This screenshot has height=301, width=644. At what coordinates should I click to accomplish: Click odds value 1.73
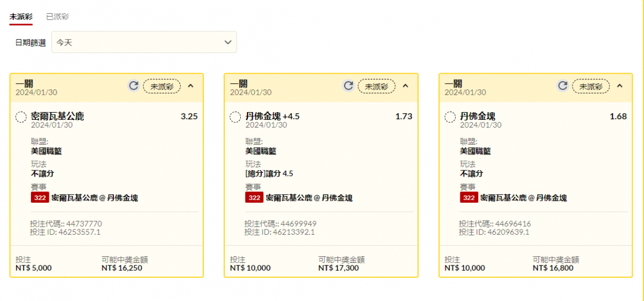coord(404,116)
